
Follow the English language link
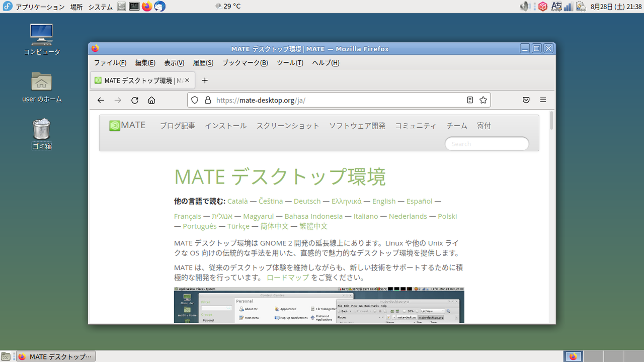[x=384, y=201]
